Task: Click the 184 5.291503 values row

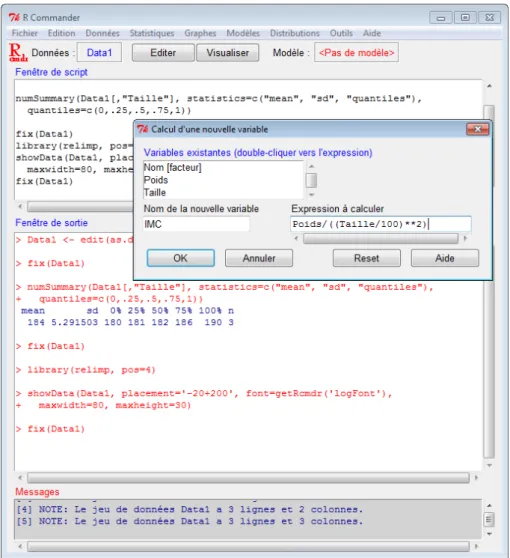Action: tap(130, 322)
